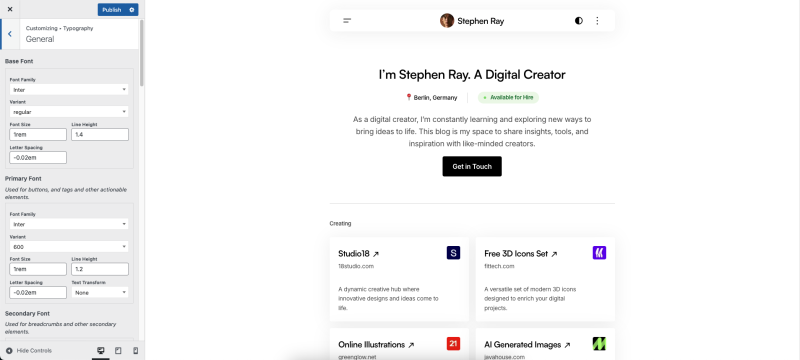Open Primary Font Variant dropdown showing 600
Screen dimensions: 800x360
(69, 247)
